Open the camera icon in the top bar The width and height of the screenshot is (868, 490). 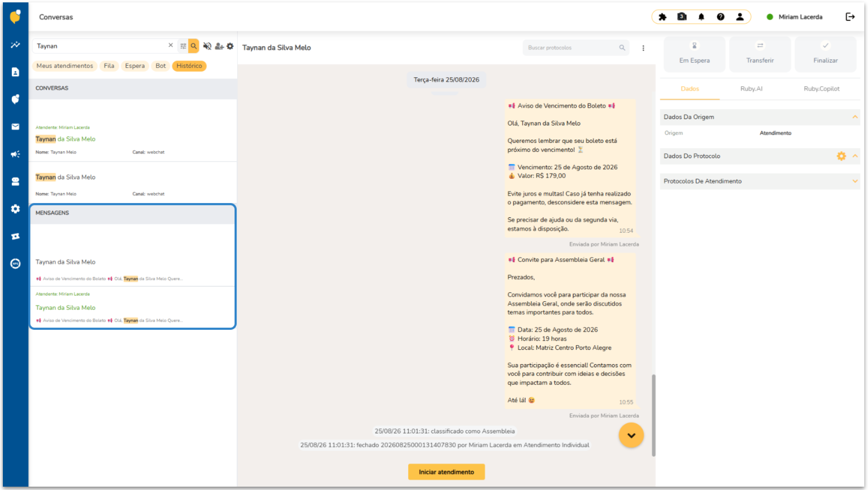coord(682,17)
